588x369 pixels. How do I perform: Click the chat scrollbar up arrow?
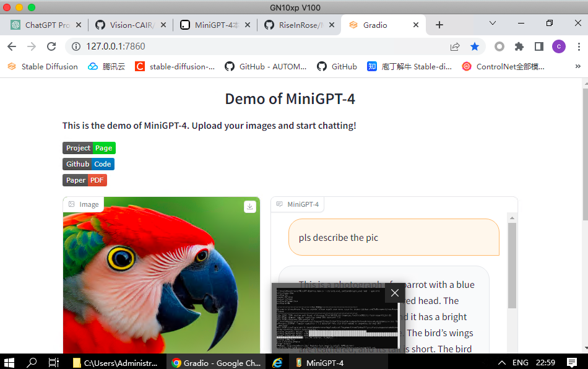coord(512,218)
